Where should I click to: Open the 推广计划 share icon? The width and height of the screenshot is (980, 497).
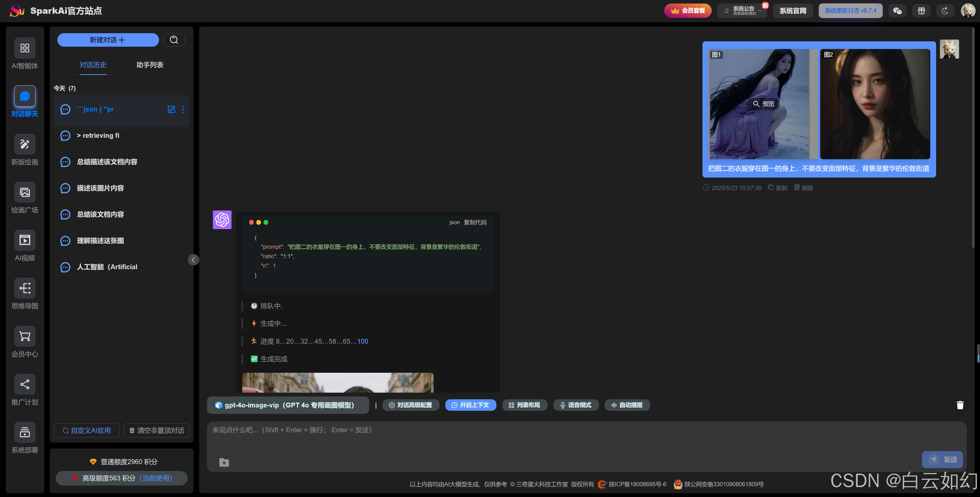[25, 384]
